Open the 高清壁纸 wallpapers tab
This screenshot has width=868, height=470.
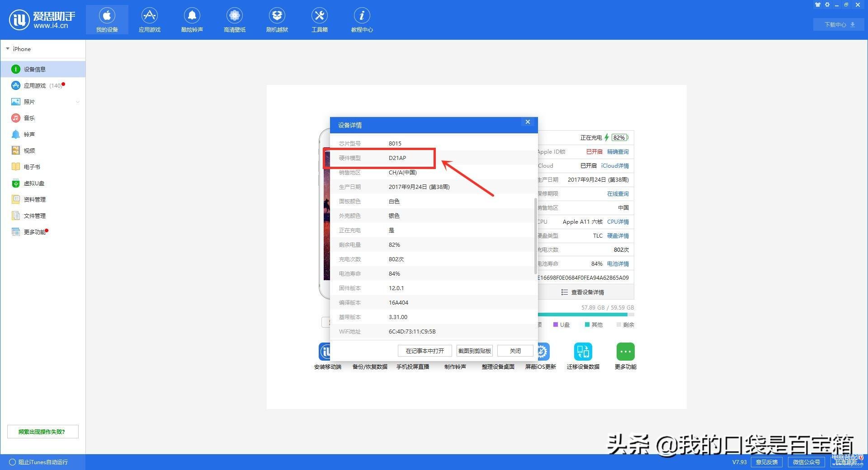click(x=235, y=20)
